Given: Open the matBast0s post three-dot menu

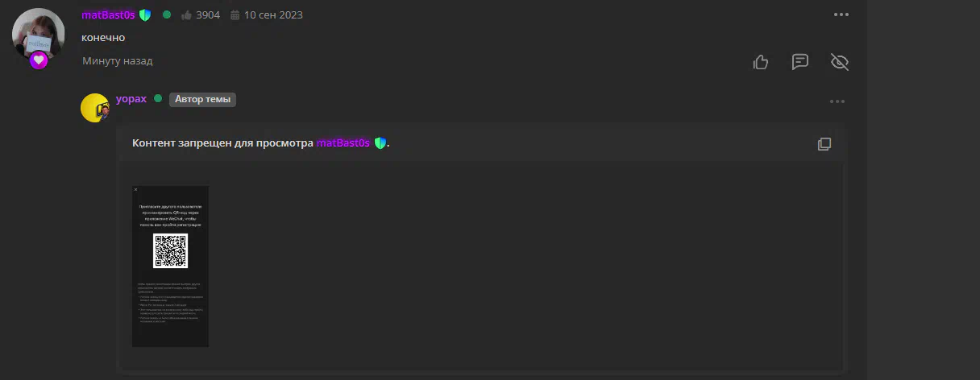Looking at the screenshot, I should tap(841, 14).
